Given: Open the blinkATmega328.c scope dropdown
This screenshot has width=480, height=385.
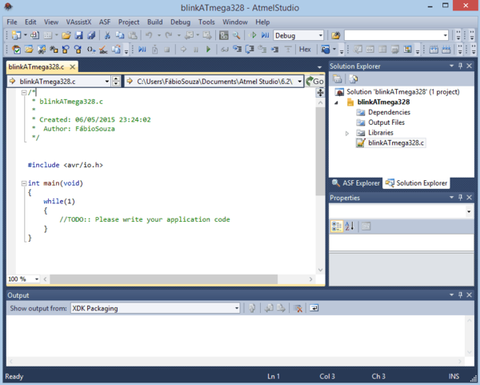Looking at the screenshot, I should pos(107,81).
